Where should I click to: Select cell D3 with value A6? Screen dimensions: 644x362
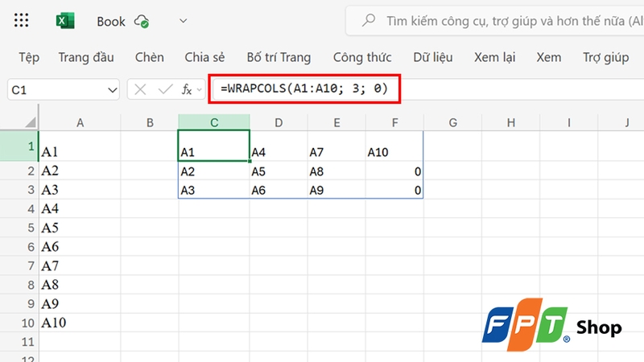click(279, 190)
